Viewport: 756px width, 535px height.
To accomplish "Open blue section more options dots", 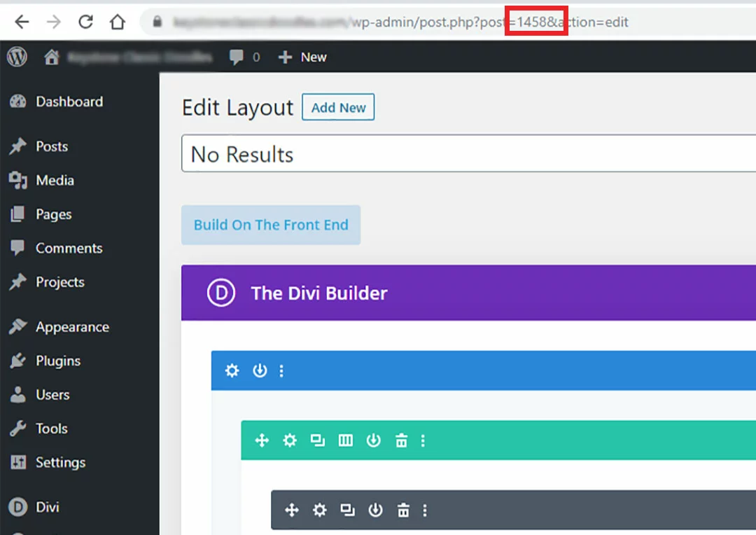I will tap(281, 370).
